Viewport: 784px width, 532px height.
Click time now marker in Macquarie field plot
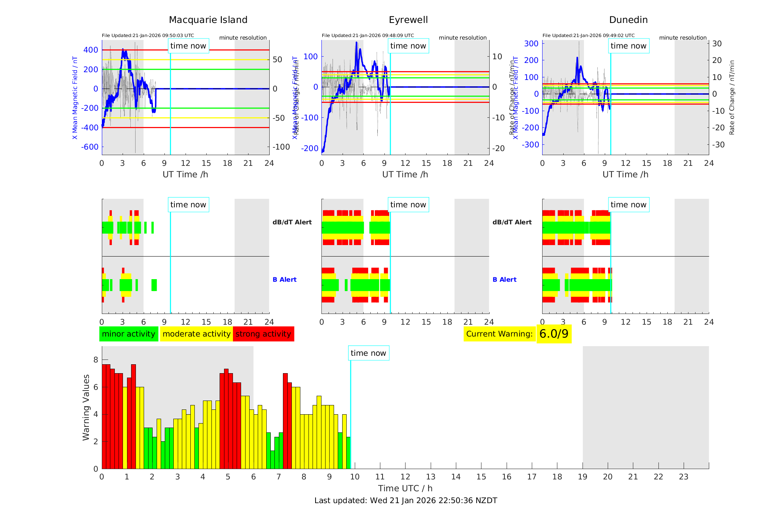coord(188,46)
